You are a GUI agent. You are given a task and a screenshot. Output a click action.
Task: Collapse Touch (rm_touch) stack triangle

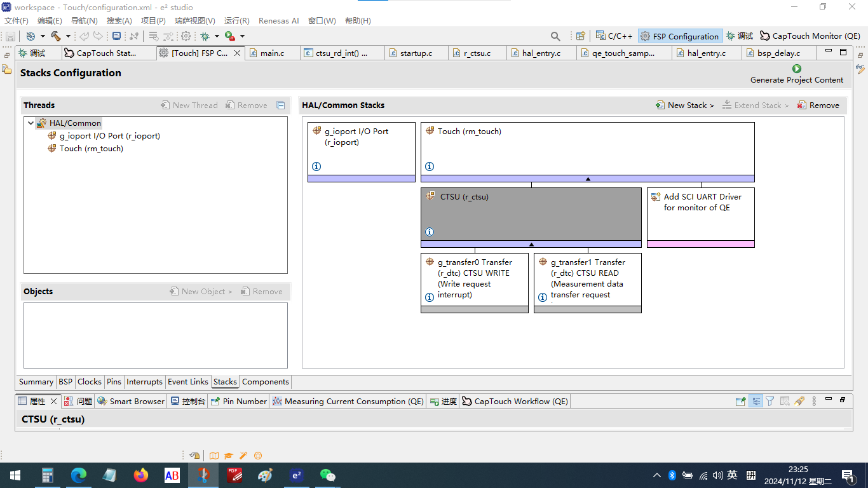pyautogui.click(x=588, y=179)
